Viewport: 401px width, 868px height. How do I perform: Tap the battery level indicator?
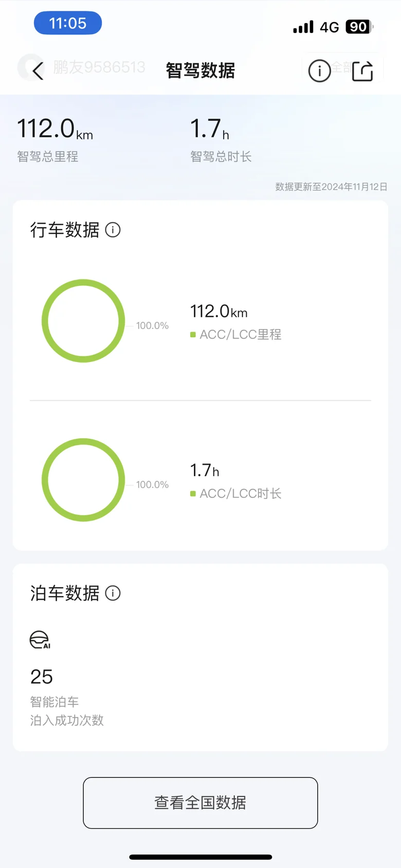[x=359, y=27]
